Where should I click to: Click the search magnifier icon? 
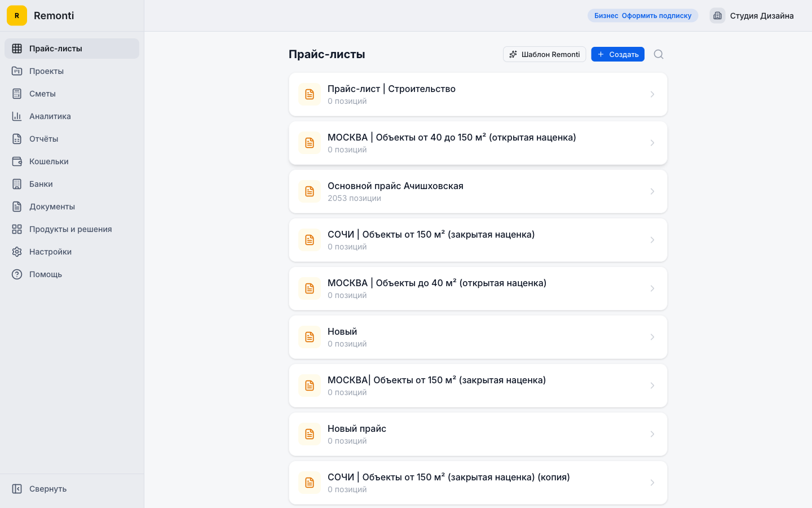658,54
